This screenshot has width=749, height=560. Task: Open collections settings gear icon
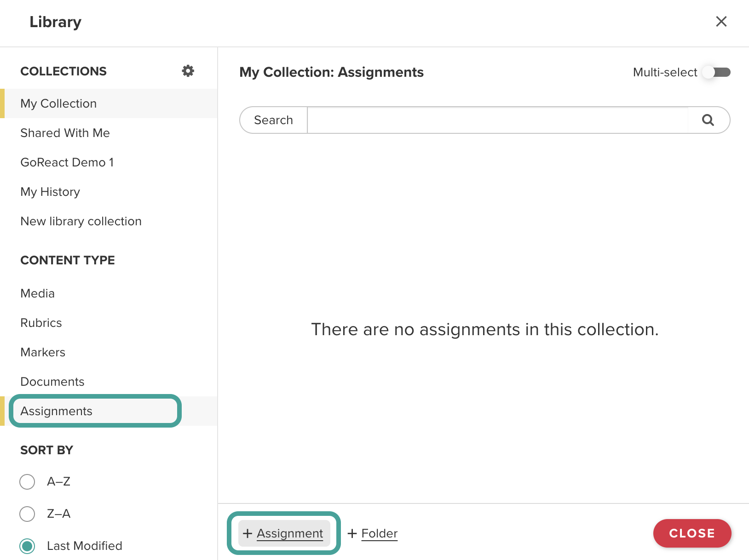coord(188,71)
